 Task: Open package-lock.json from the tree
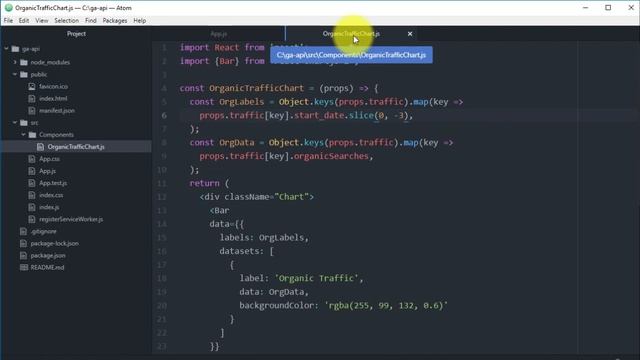click(x=55, y=243)
